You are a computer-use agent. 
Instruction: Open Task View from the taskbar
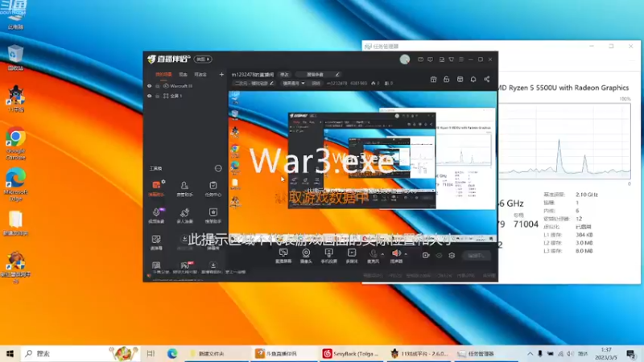(151, 354)
